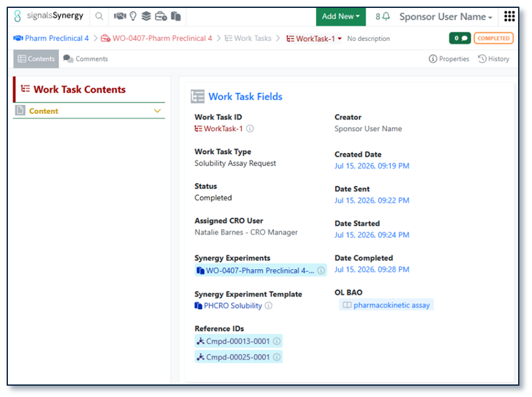
Task: Show info for Cmpd-00013-0001
Action: point(277,341)
